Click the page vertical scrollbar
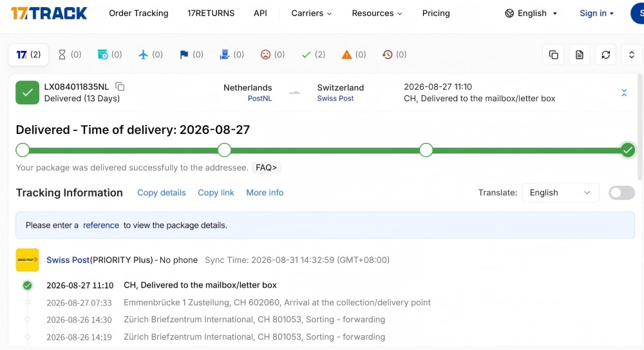Image resolution: width=644 pixels, height=350 pixels. (x=640, y=128)
